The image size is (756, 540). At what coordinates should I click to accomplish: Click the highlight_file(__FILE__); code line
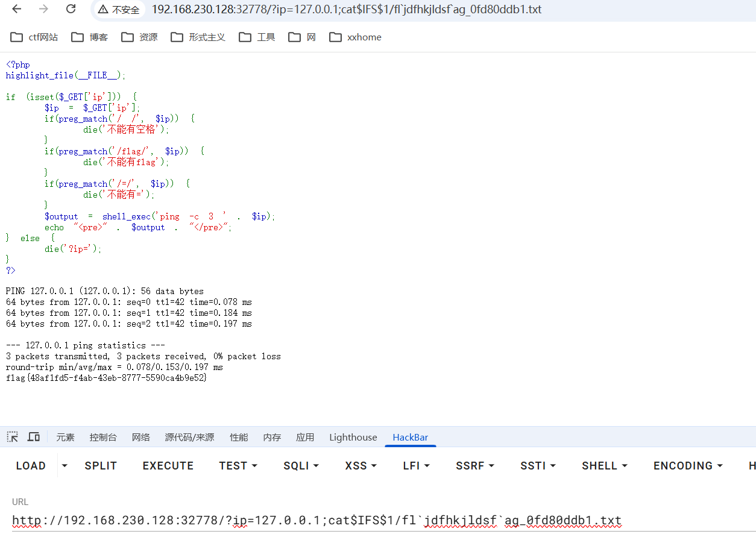(x=66, y=75)
